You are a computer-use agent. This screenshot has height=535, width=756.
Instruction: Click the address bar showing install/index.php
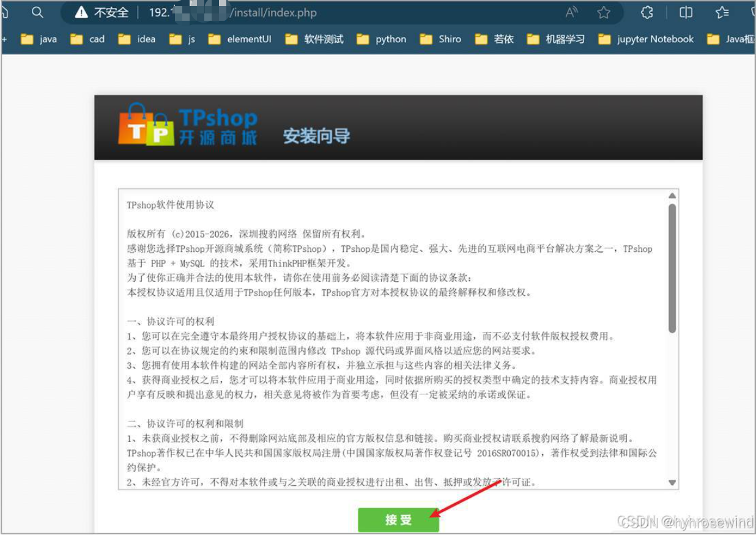coord(343,12)
